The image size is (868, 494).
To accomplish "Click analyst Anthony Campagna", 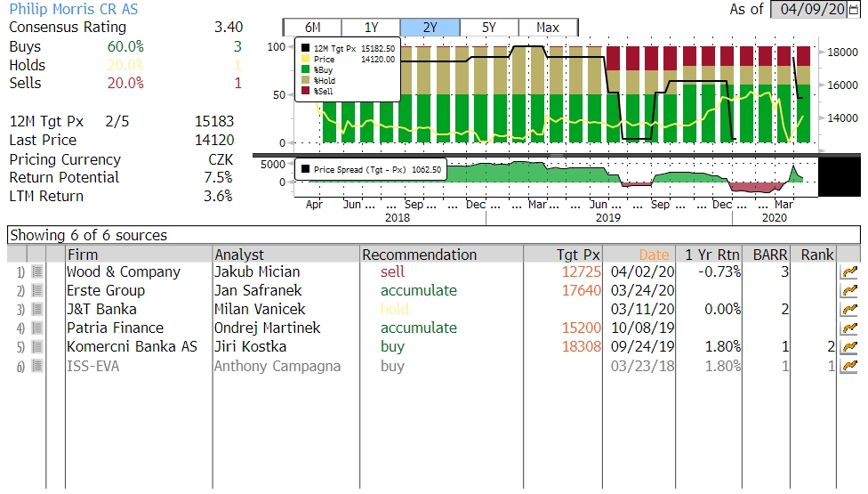I will pyautogui.click(x=277, y=366).
